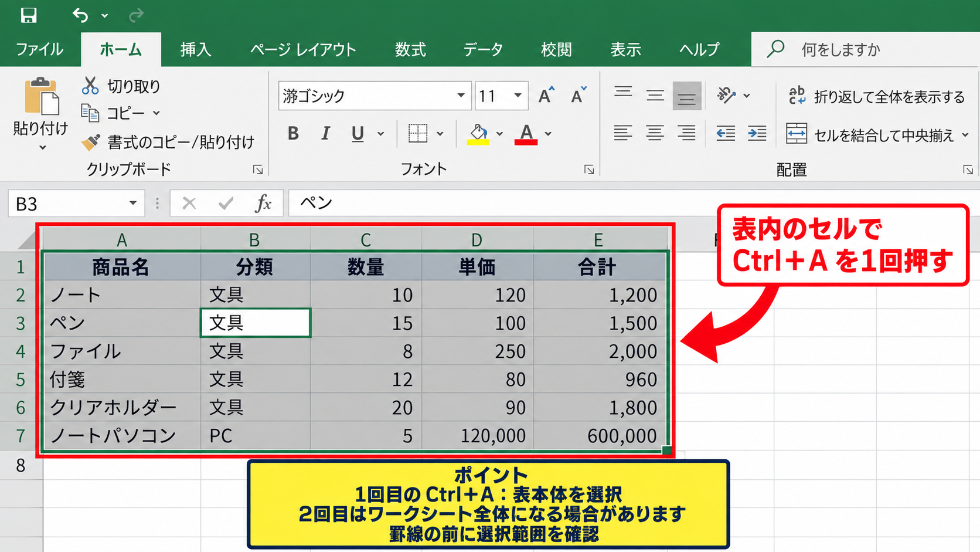Click the Undo arrow icon

click(80, 15)
